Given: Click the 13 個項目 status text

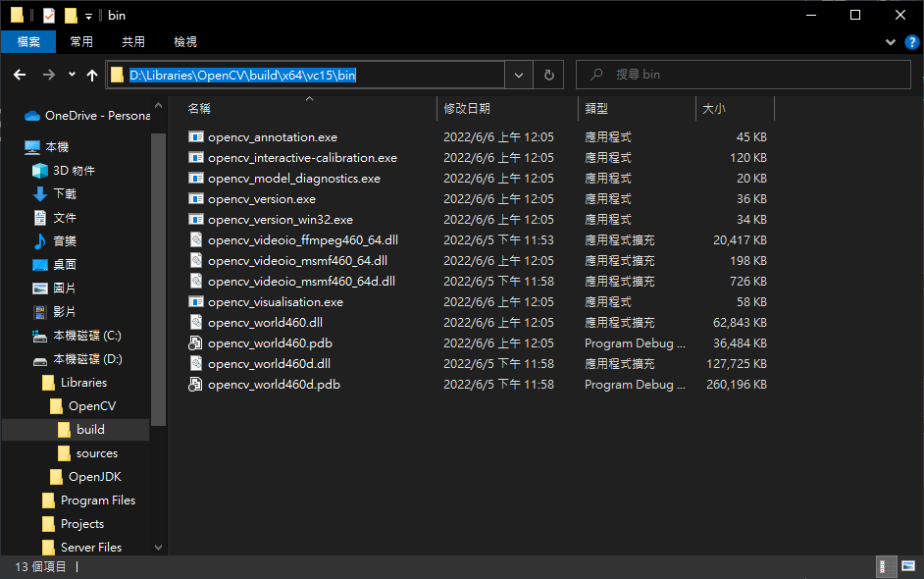Looking at the screenshot, I should [40, 566].
